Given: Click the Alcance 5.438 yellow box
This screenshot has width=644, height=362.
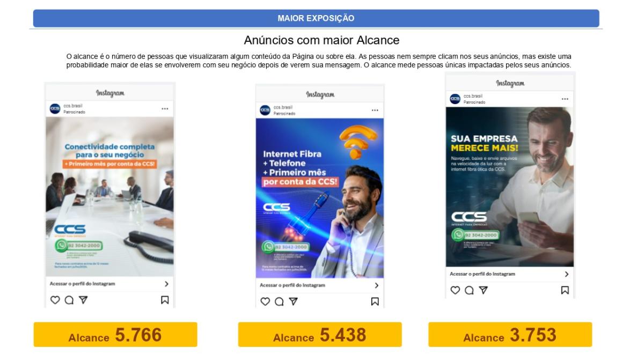Looking at the screenshot, I should (320, 335).
